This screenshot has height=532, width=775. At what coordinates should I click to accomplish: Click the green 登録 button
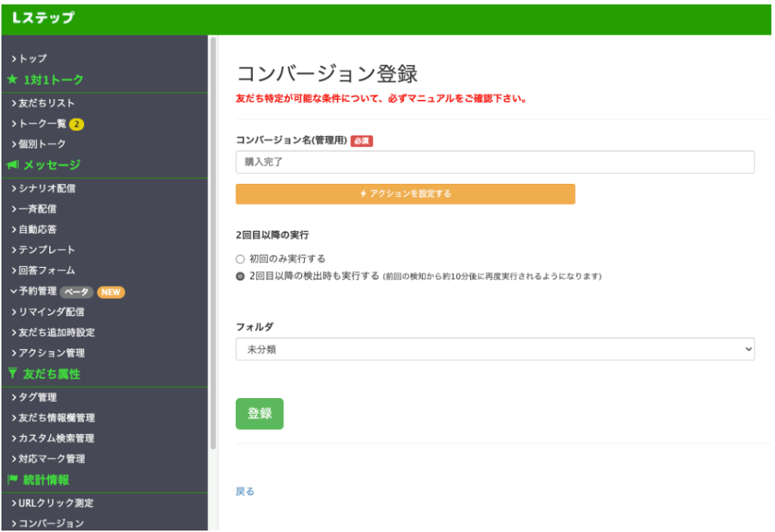point(260,414)
